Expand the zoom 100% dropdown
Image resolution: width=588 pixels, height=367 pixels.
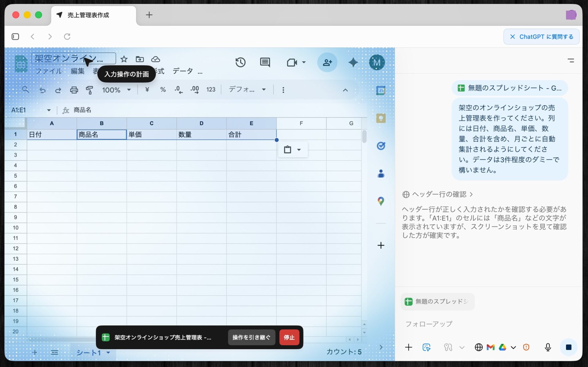(x=129, y=90)
